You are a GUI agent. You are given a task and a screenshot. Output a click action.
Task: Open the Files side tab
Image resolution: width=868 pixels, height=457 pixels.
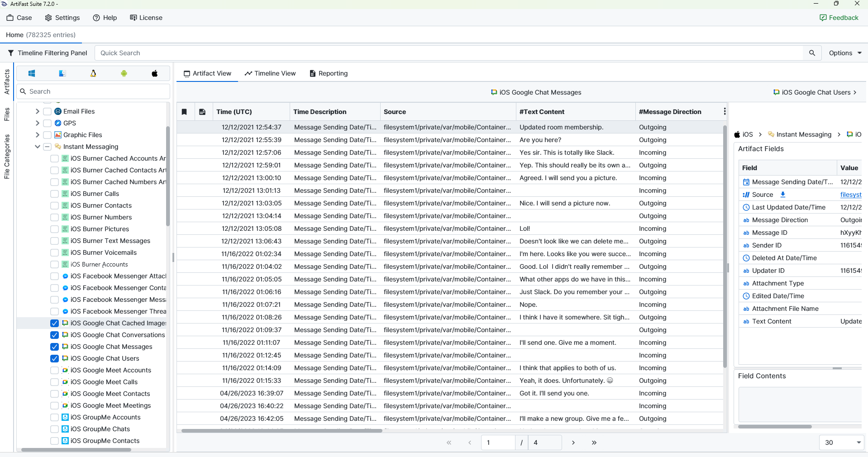point(7,114)
